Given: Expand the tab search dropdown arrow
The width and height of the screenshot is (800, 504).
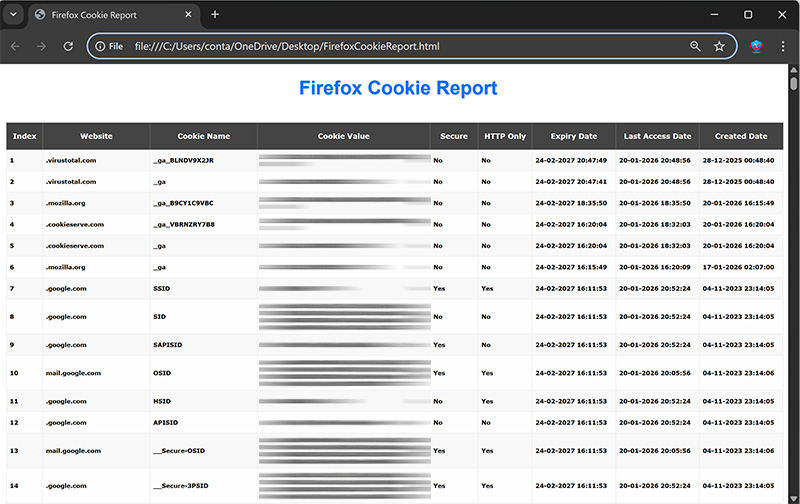Looking at the screenshot, I should tap(14, 15).
